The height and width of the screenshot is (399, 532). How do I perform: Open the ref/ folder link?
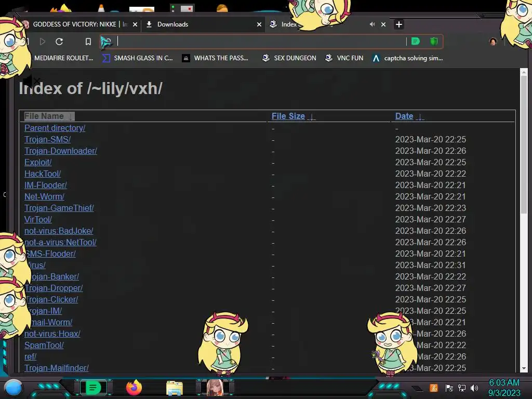click(x=30, y=356)
